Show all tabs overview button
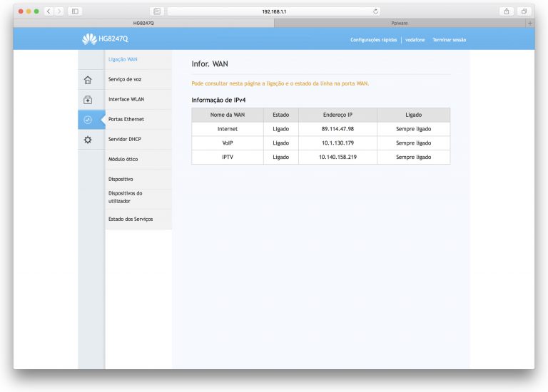 tap(524, 11)
